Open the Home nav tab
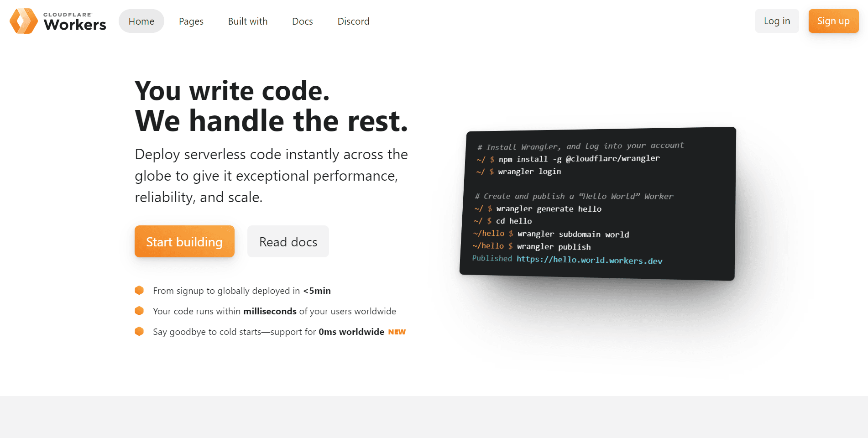The image size is (868, 438). [x=141, y=21]
